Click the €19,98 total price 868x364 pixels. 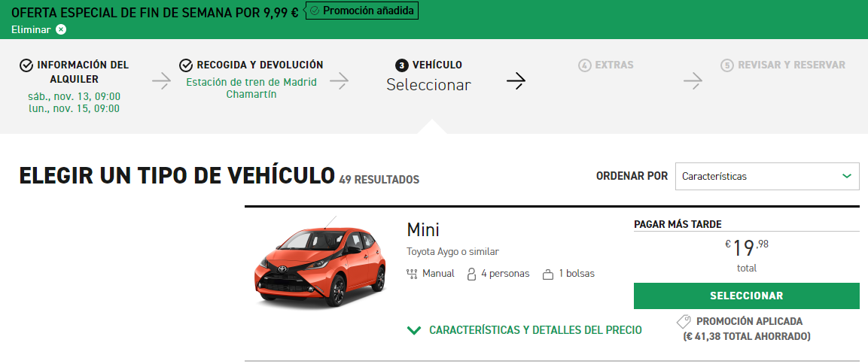[x=747, y=248]
